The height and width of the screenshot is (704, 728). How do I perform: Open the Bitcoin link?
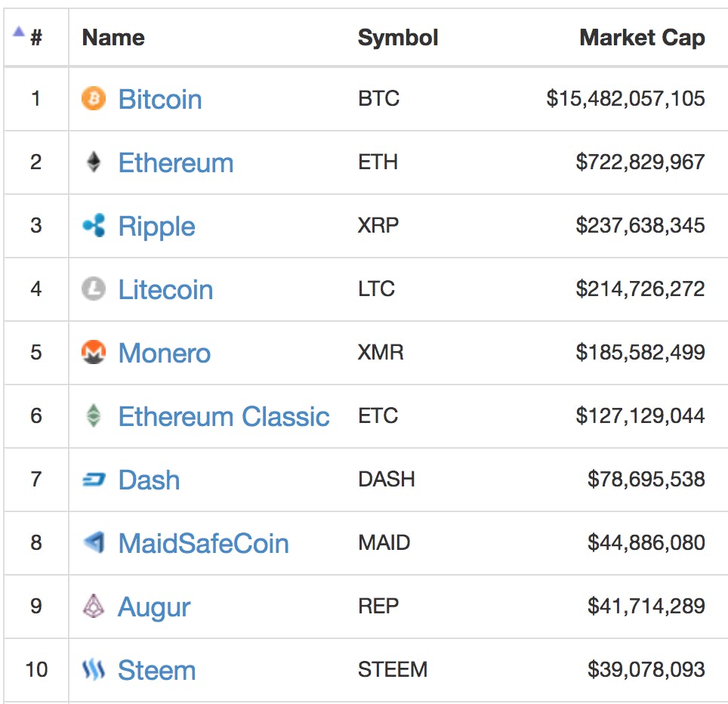160,99
